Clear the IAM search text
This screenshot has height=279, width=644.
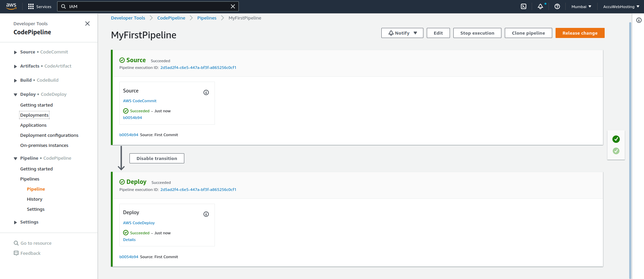(233, 6)
